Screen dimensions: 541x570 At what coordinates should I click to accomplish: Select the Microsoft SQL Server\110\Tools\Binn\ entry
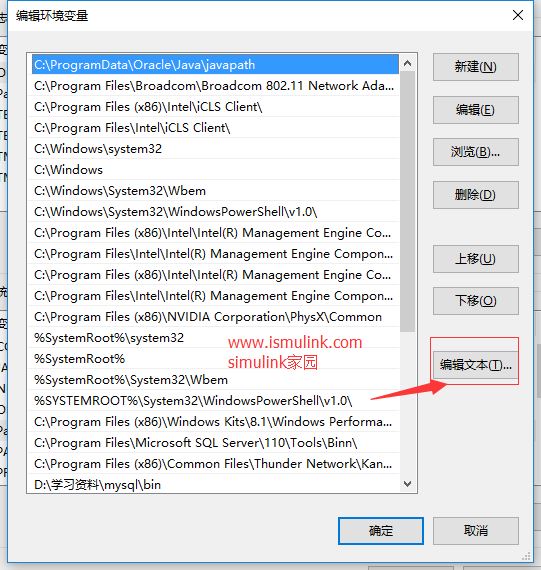click(x=215, y=443)
